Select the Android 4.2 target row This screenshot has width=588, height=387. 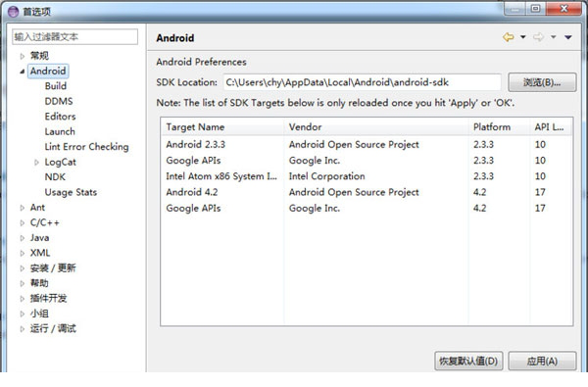click(367, 192)
